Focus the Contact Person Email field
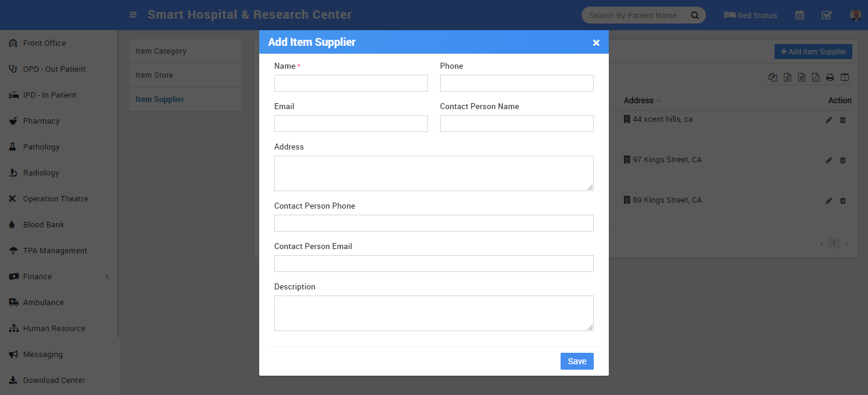The image size is (868, 395). [x=433, y=264]
